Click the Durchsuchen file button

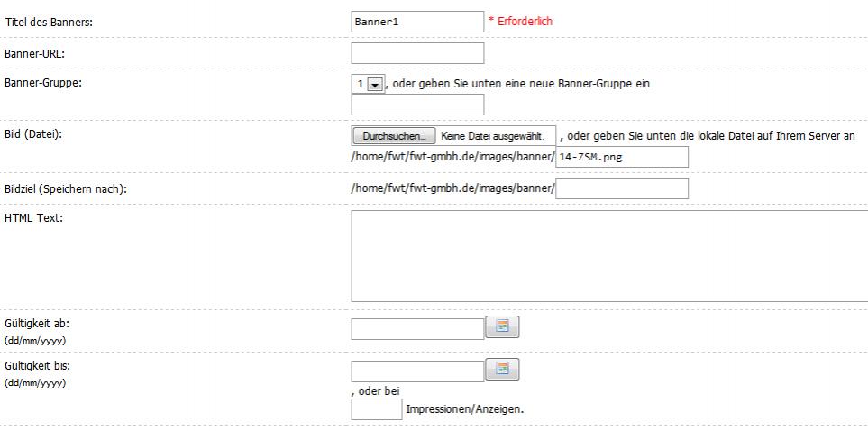tap(393, 136)
